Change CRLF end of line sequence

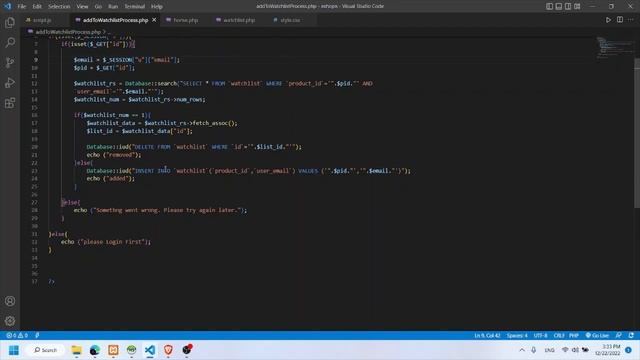[x=559, y=335]
